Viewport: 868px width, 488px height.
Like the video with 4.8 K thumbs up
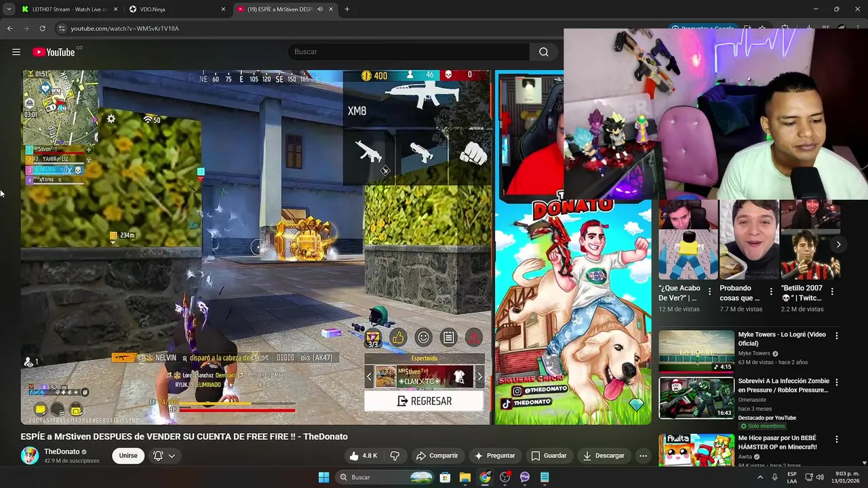coord(362,455)
